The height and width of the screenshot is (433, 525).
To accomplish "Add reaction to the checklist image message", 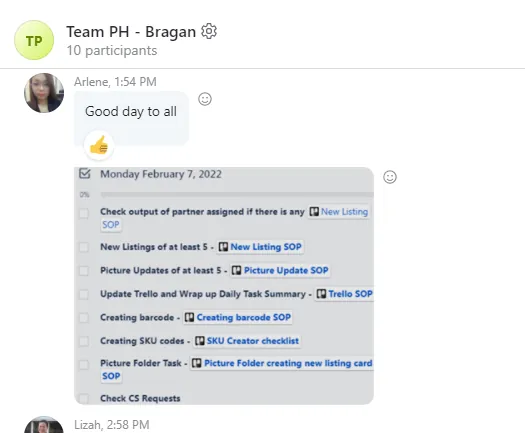I will (390, 177).
